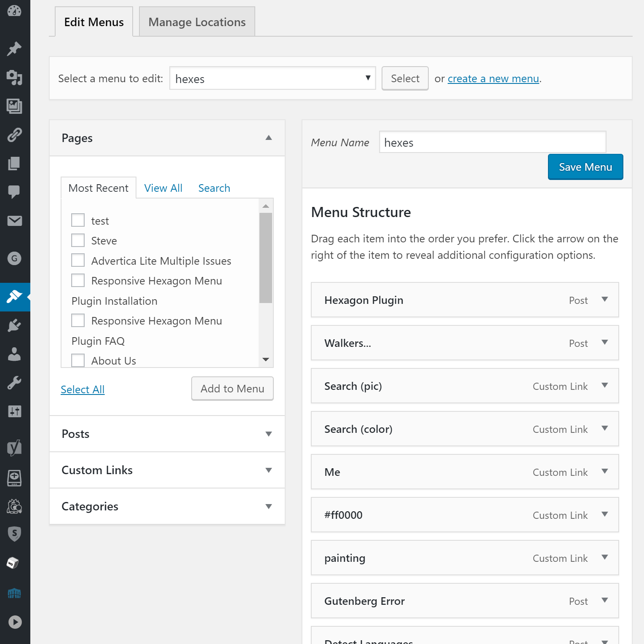The height and width of the screenshot is (644, 644).
Task: Switch to the Manage Locations tab
Action: (196, 21)
